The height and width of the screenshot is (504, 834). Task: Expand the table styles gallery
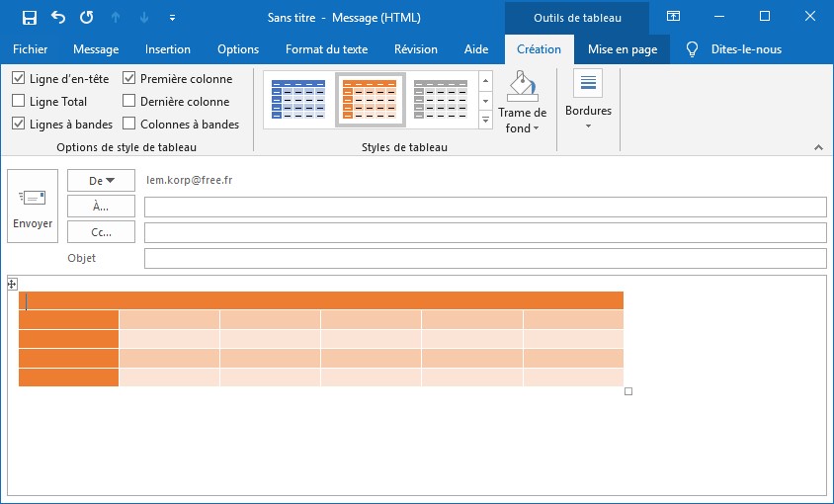[485, 121]
